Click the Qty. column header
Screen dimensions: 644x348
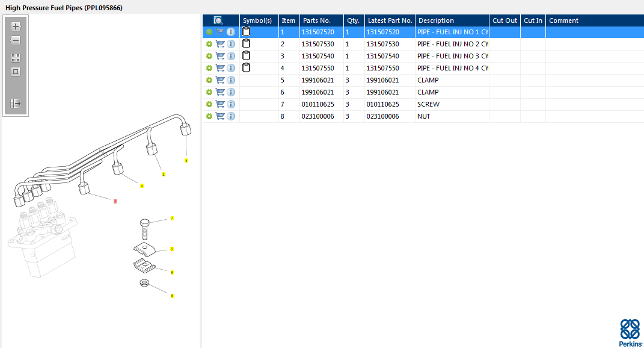(x=353, y=20)
